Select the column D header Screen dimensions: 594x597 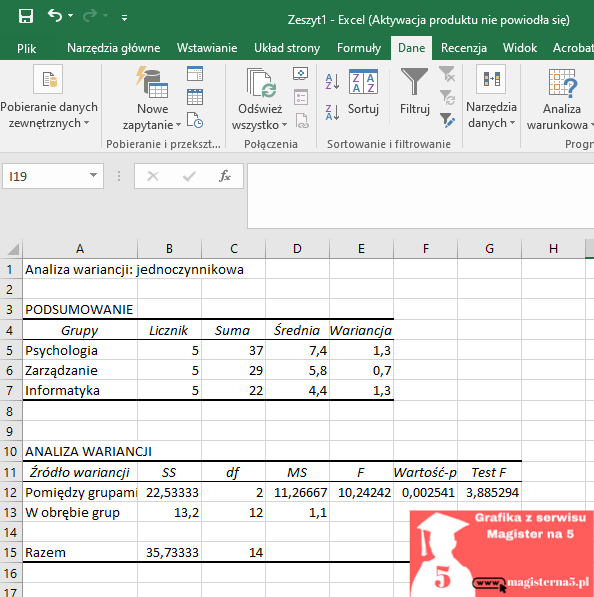(297, 249)
